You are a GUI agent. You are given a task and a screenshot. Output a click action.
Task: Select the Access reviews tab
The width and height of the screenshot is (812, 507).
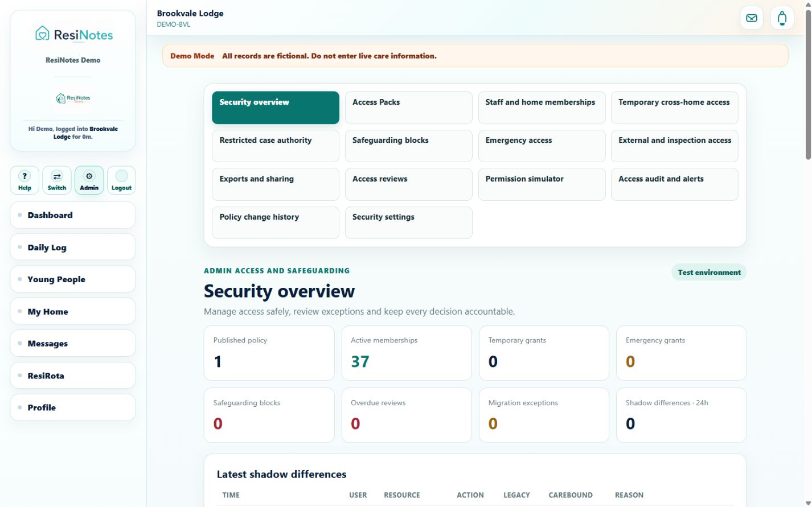pyautogui.click(x=409, y=184)
